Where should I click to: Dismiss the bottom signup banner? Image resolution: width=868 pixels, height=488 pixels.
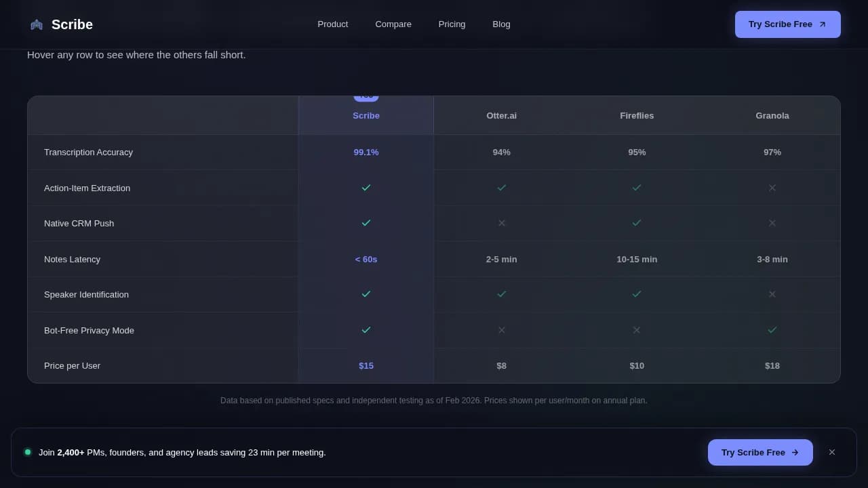[832, 452]
